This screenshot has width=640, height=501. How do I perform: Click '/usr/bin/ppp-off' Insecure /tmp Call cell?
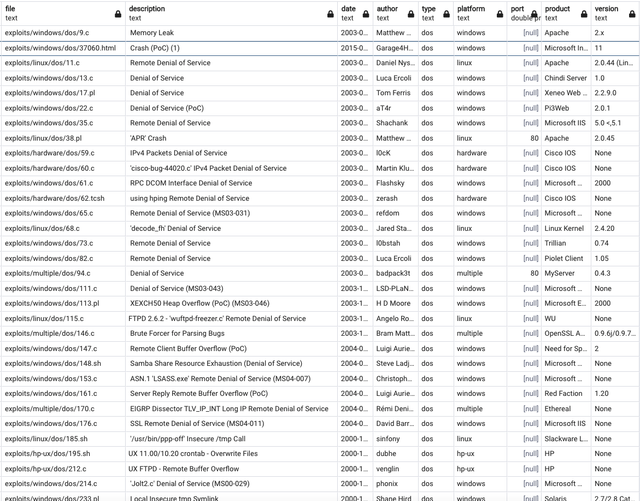point(231,439)
